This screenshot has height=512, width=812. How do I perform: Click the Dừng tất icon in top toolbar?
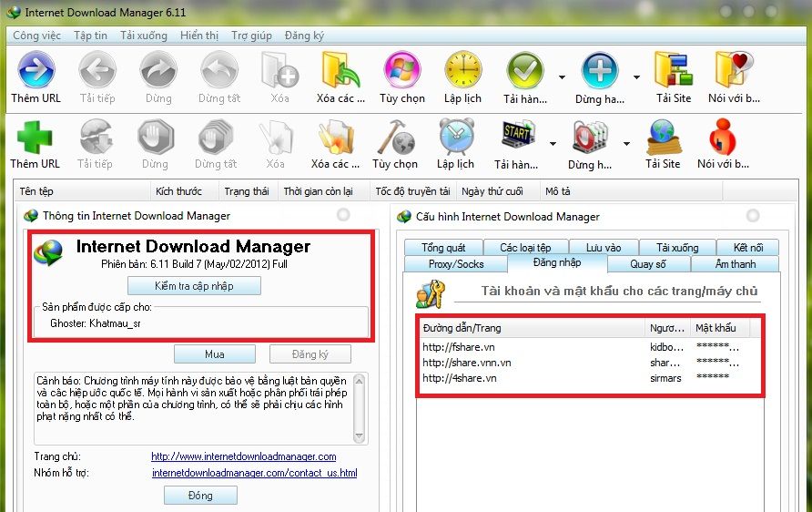(219, 69)
